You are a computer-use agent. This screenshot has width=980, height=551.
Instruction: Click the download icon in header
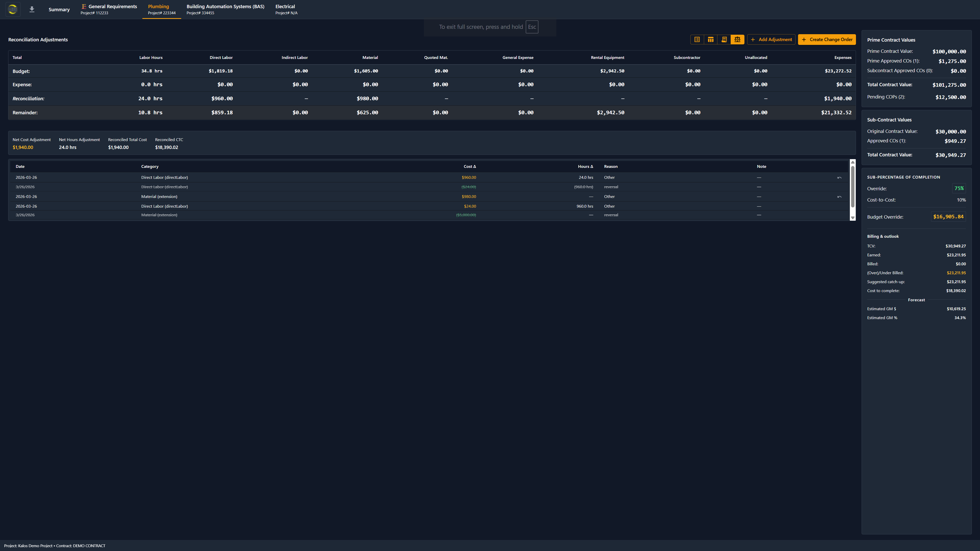(32, 9)
